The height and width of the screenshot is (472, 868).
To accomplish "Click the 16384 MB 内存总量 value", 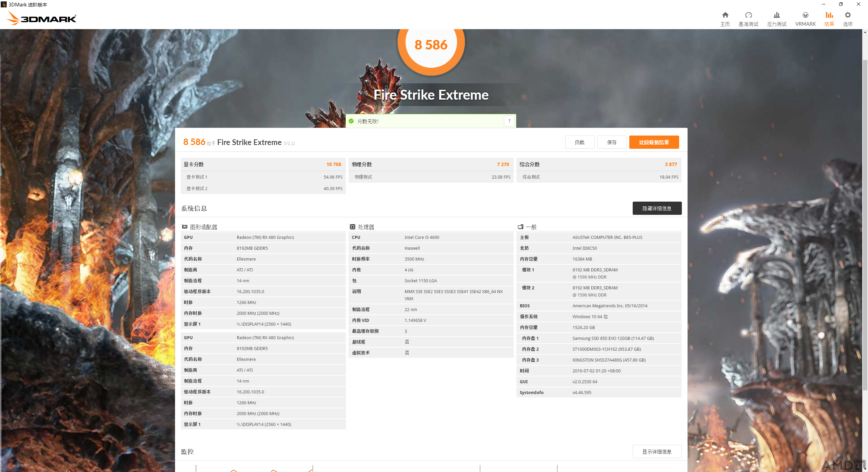I will [x=582, y=259].
